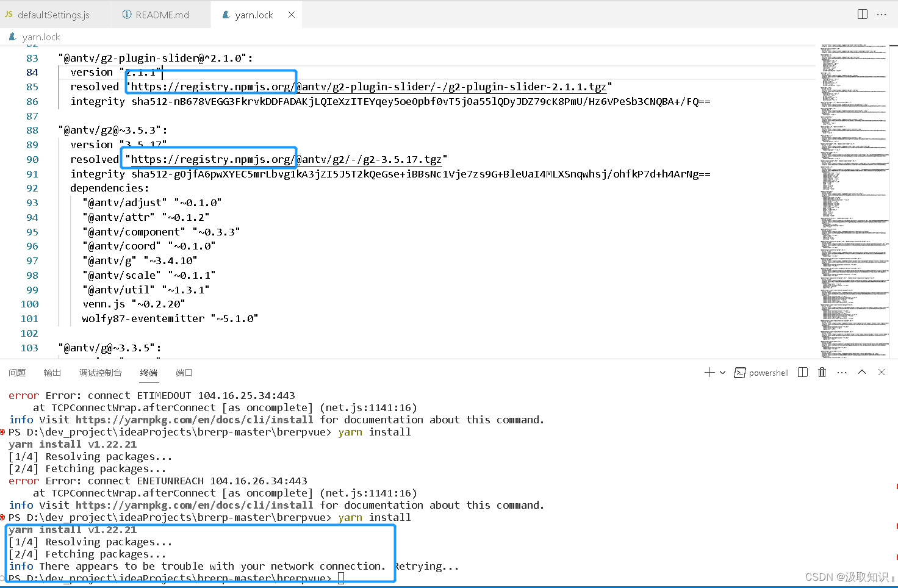Open the 问题 problems panel tab
The image size is (898, 588).
pyautogui.click(x=17, y=373)
